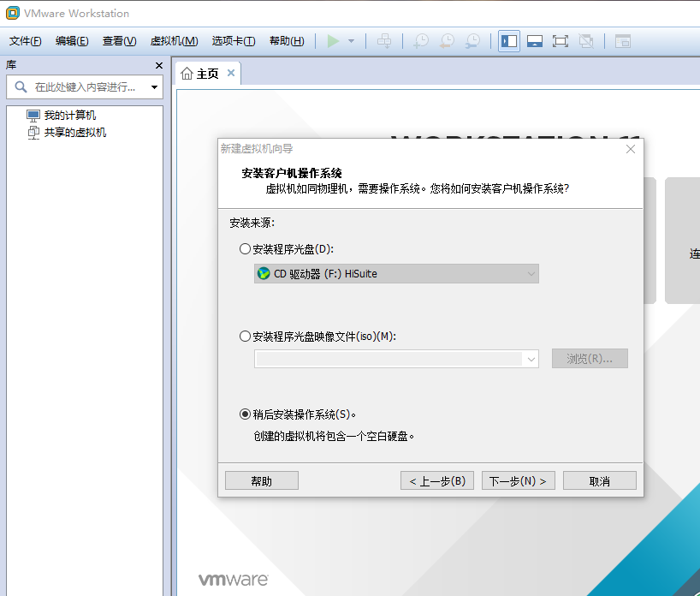Select 安装程序光盘(D) radio option
The height and width of the screenshot is (596, 700).
point(245,249)
